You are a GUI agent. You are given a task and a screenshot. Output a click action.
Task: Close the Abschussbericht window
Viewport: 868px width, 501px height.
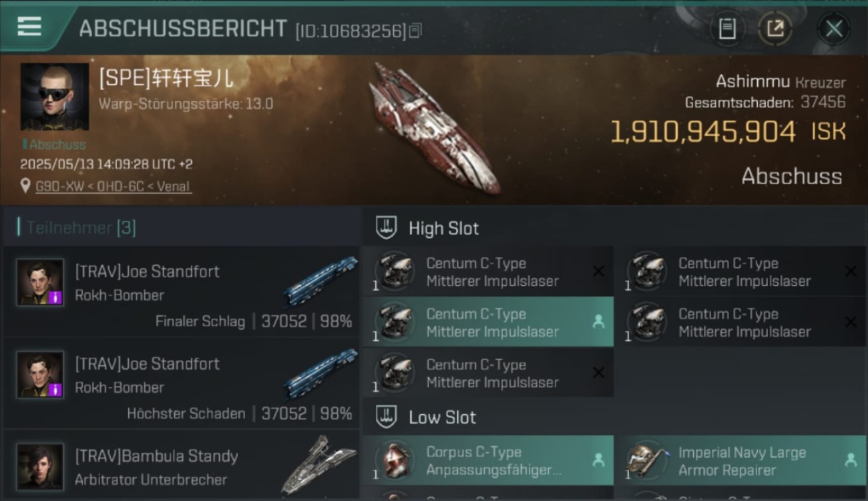click(x=834, y=29)
